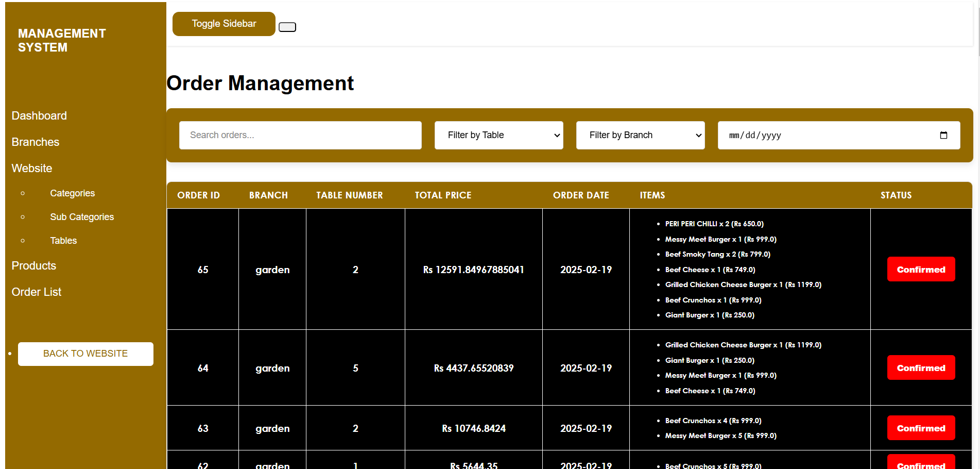This screenshot has width=980, height=469.
Task: Go to Branches in the sidebar
Action: click(36, 142)
